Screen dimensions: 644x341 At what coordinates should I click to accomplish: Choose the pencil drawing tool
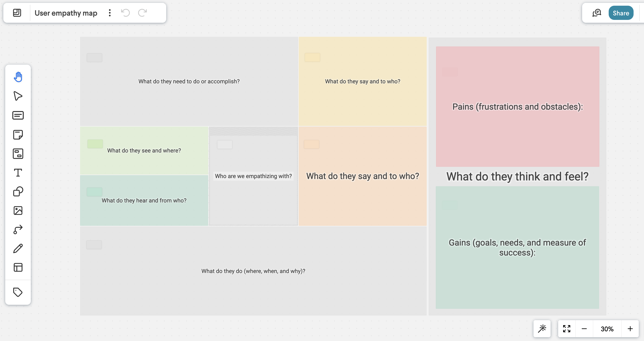click(18, 249)
